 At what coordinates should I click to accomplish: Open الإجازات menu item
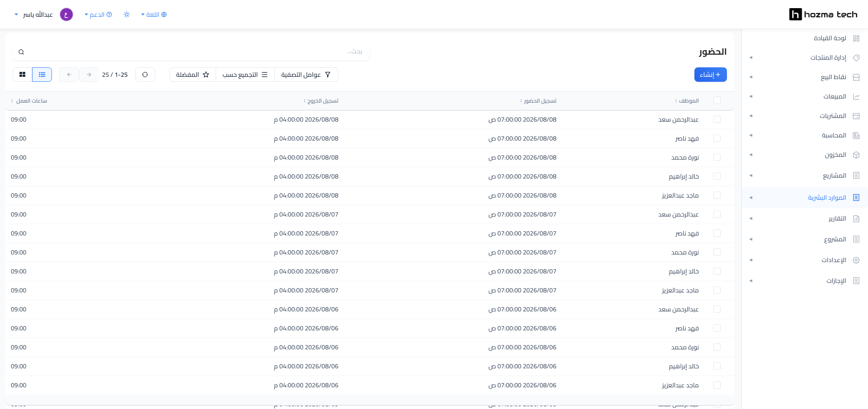tap(836, 281)
